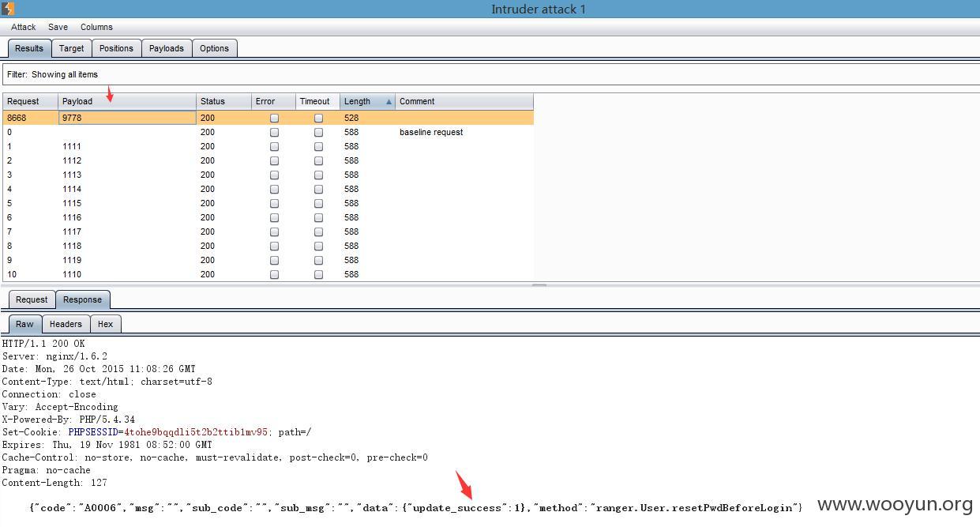The height and width of the screenshot is (527, 980).
Task: Toggle Timeout checkbox for request 8668
Action: pyautogui.click(x=318, y=118)
